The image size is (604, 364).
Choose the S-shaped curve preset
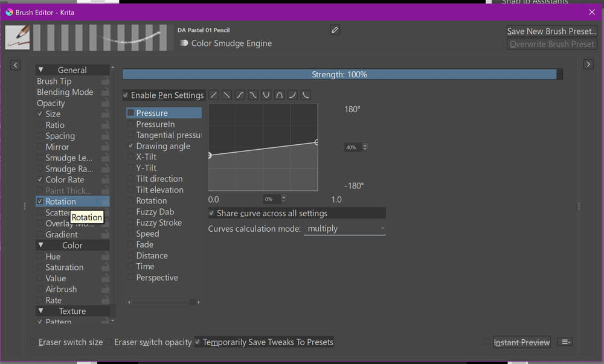pos(240,95)
